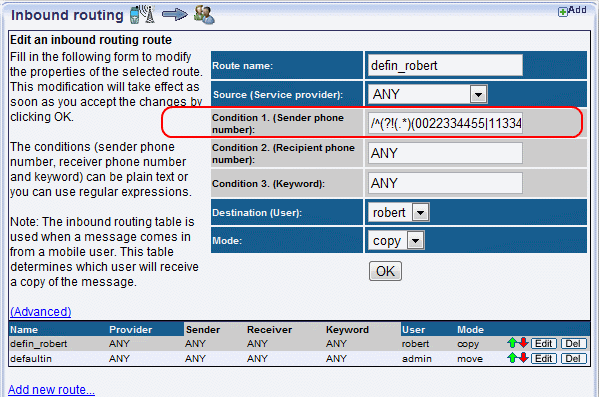
Task: Click the Mode: label
Action: coord(227,241)
